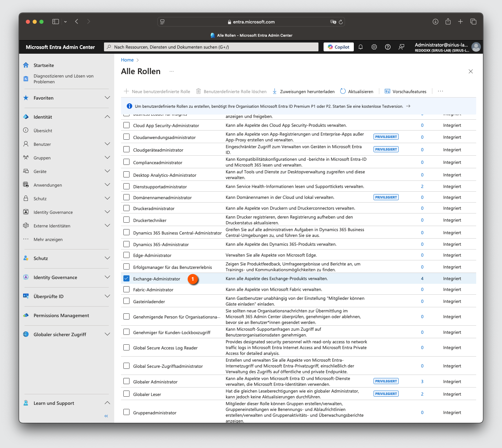Open the Copilot button
This screenshot has width=502, height=448.
[x=339, y=47]
